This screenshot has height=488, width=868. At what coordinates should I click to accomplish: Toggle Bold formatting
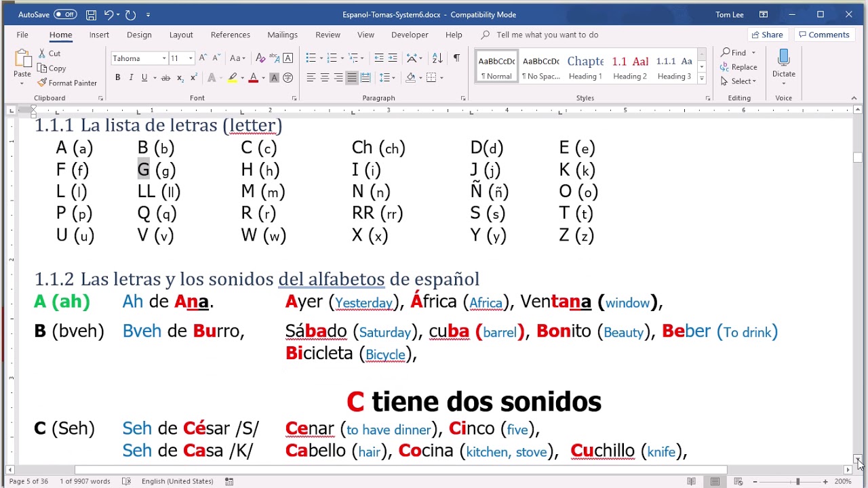(117, 78)
